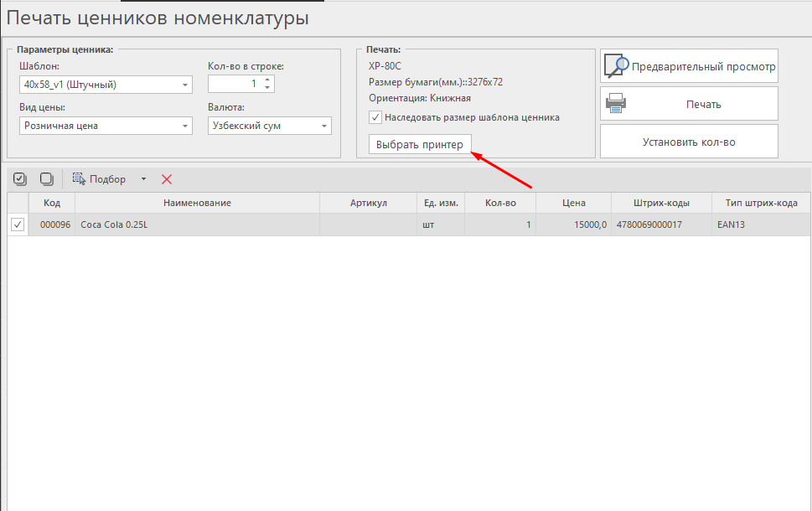This screenshot has width=812, height=511.
Task: Click the uncheck all rows icon
Action: 47,178
